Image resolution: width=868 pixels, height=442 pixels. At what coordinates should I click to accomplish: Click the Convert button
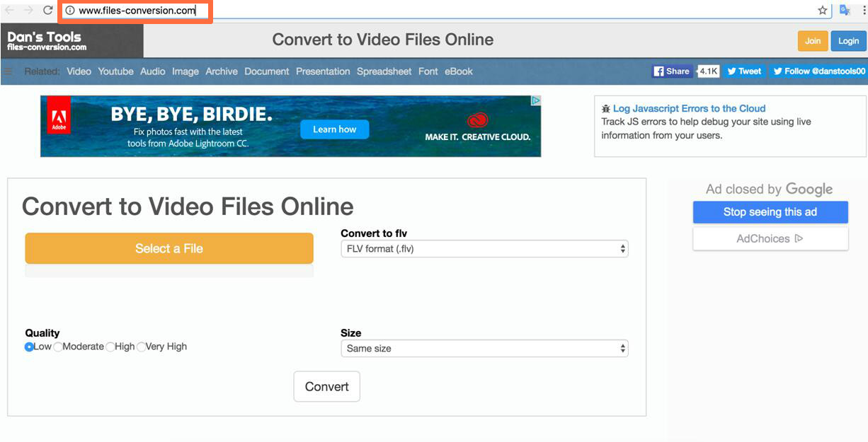coord(327,387)
